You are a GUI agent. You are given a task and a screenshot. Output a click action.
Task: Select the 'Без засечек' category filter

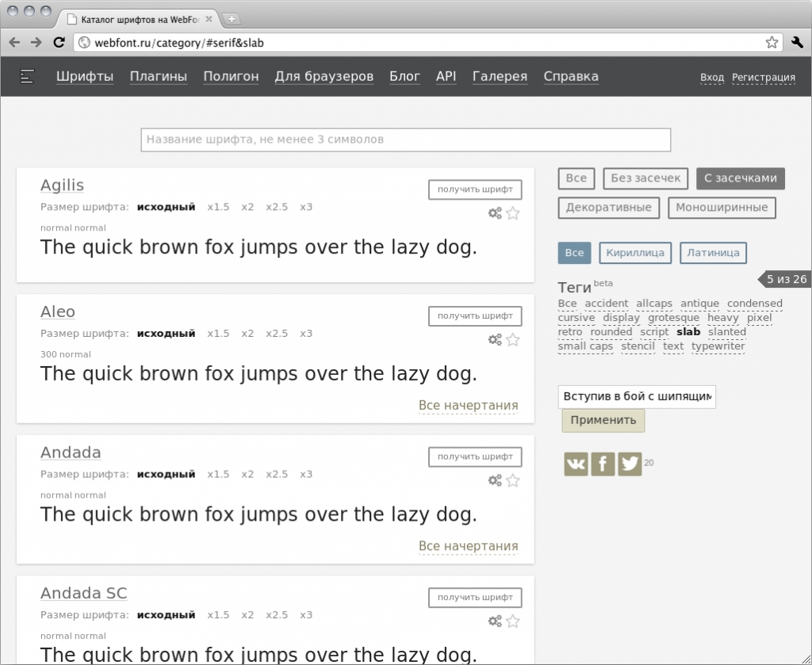coord(645,178)
